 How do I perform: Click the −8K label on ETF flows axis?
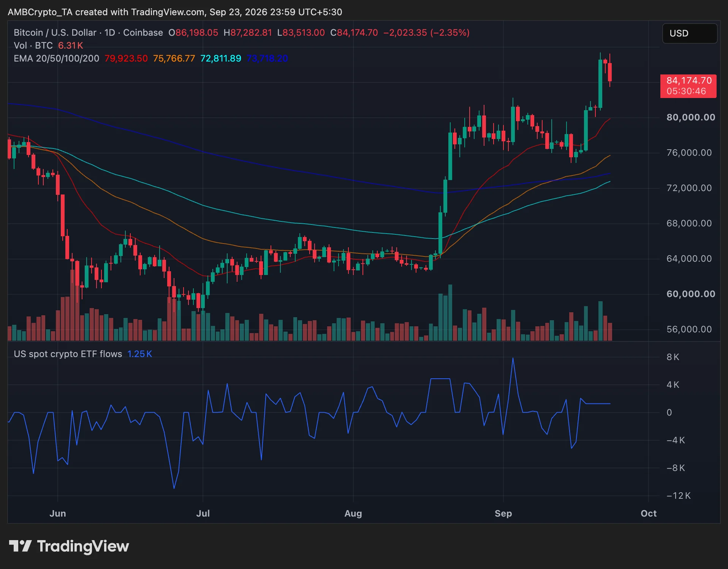(675, 468)
